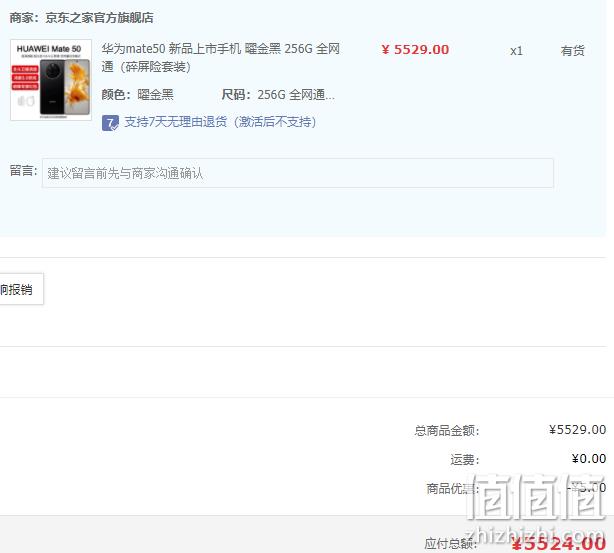Click the red ¥5529.00 item price
Screen dimensions: 614x553
click(415, 50)
